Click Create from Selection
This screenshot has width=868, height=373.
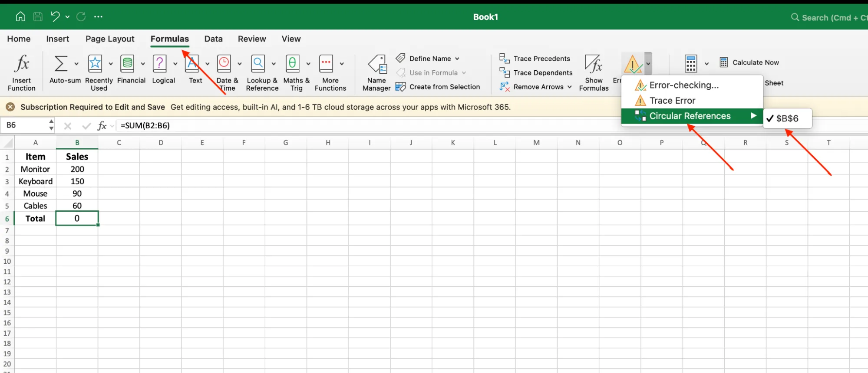tap(438, 87)
